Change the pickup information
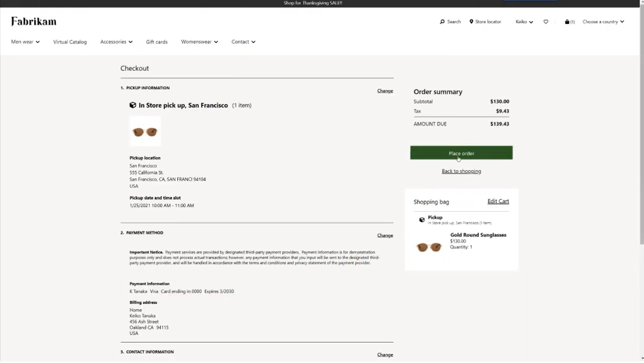The height and width of the screenshot is (363, 644). tap(385, 91)
